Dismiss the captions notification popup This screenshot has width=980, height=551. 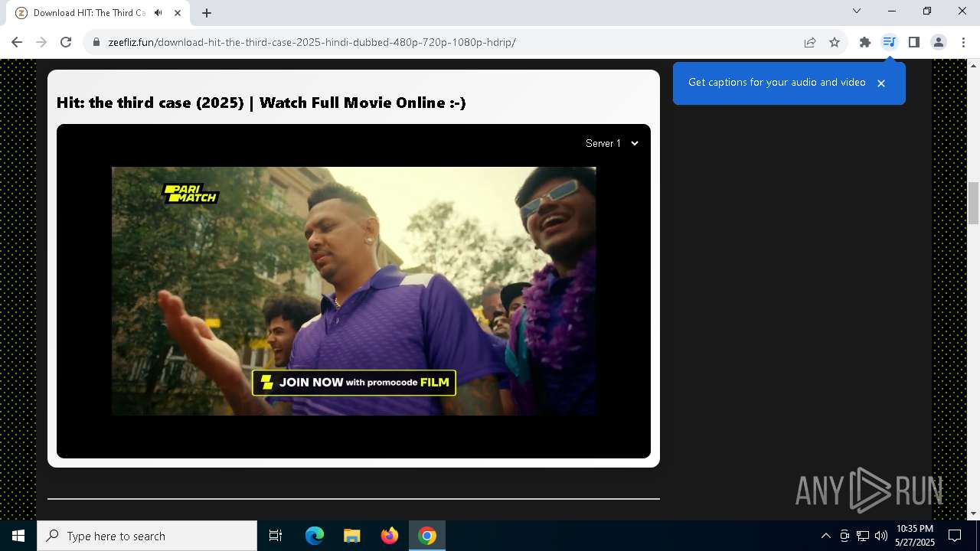coord(881,83)
